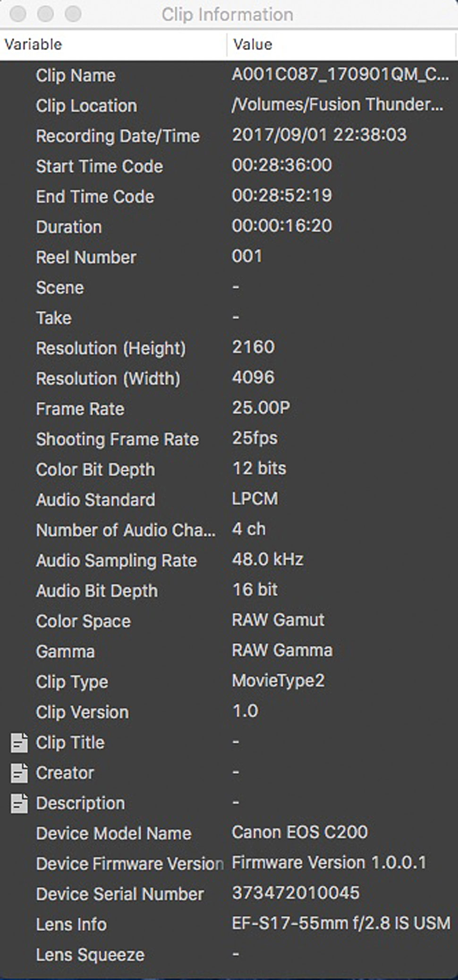Select the Number of Audio Channels row
The width and height of the screenshot is (458, 980).
(229, 530)
